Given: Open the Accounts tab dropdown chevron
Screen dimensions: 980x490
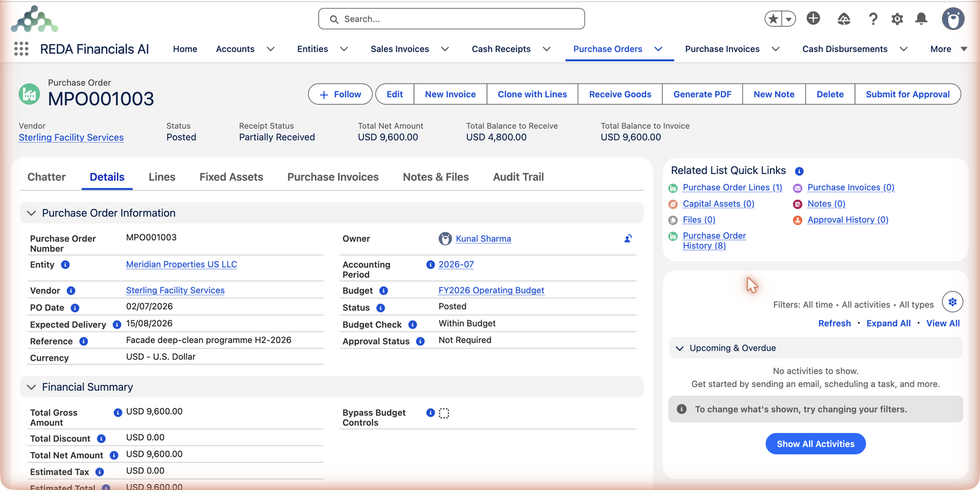Looking at the screenshot, I should point(271,49).
